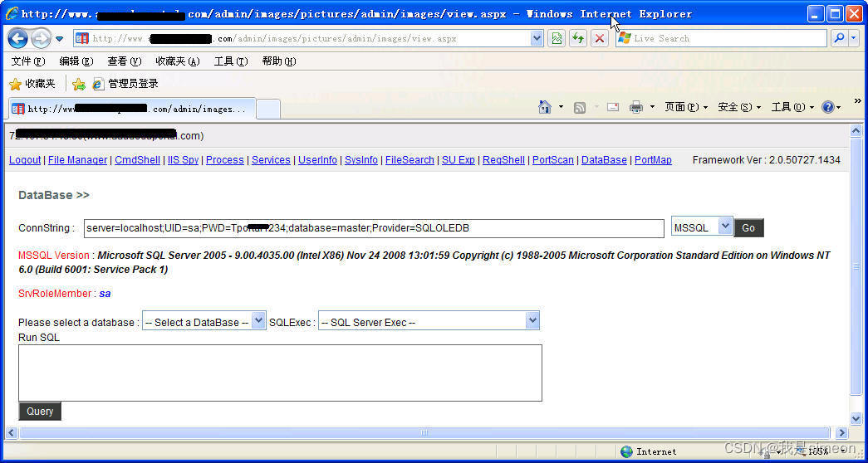Open the SysInfo link
The image size is (868, 463).
click(361, 160)
